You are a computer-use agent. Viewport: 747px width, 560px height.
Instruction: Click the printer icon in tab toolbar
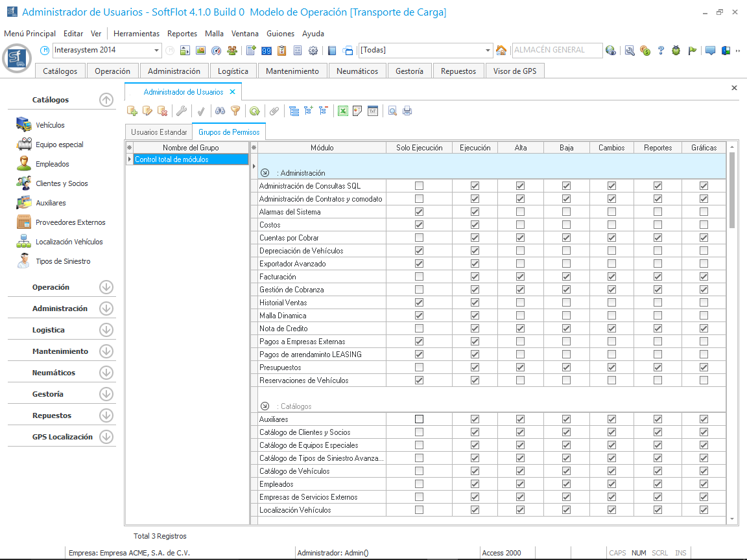(x=407, y=111)
